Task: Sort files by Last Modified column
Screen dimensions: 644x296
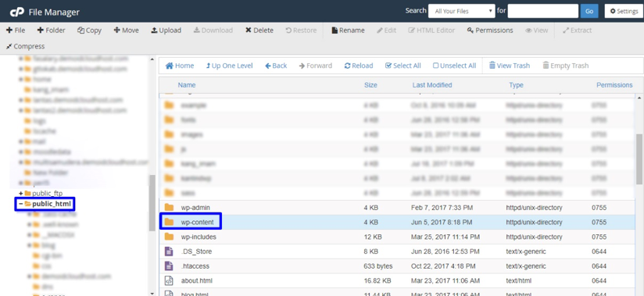Action: [x=432, y=85]
